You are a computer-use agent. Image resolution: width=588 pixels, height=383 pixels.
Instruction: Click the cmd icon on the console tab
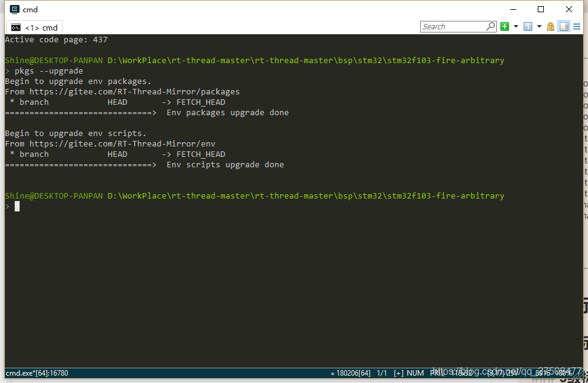pos(16,27)
